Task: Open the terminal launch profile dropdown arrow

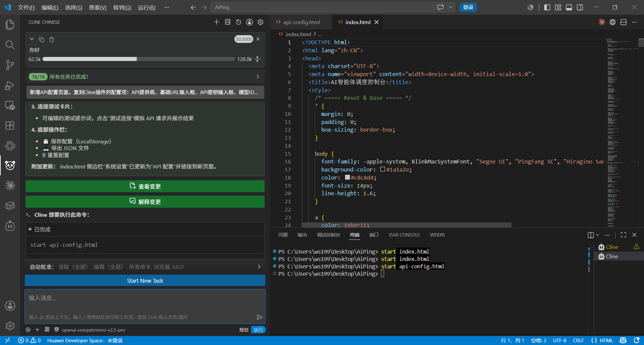Action: click(597, 235)
